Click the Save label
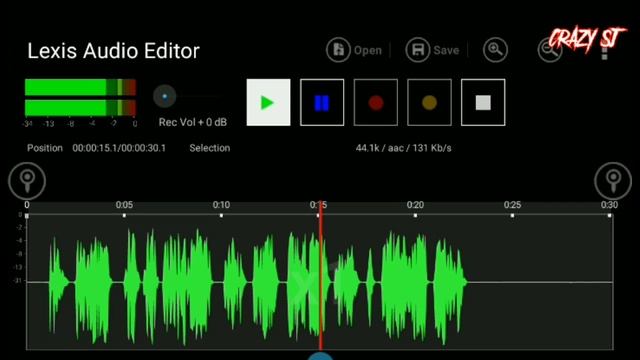640x360 pixels. tap(446, 50)
